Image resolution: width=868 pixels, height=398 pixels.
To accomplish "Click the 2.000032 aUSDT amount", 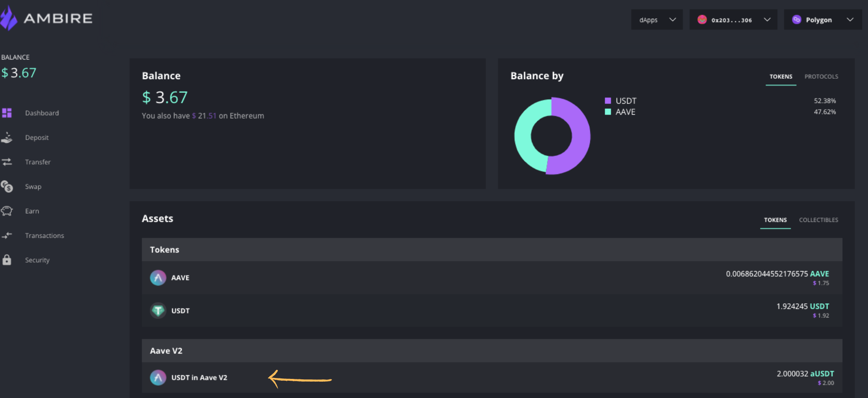I will [805, 373].
